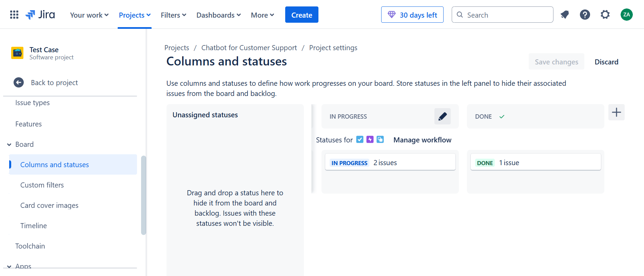This screenshot has height=276, width=644.
Task: Open Chatbot for Customer Support breadcrumb
Action: [x=249, y=47]
